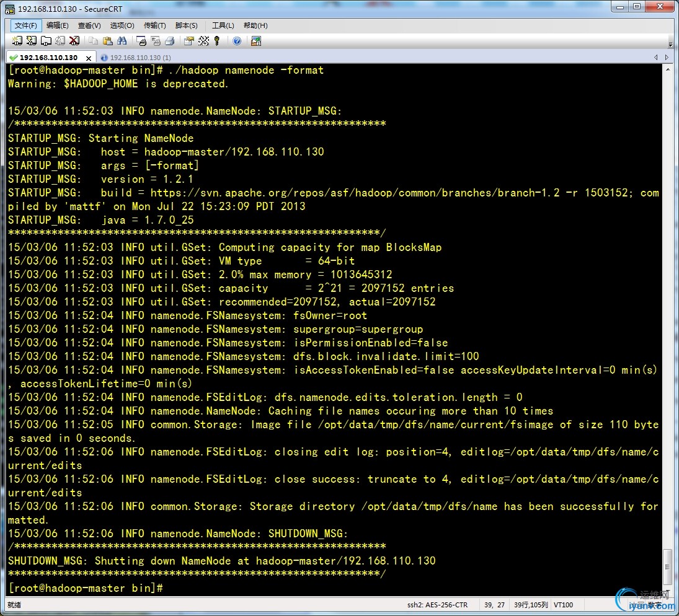Click the dfs.block.invalidate.limit=100 line
The width and height of the screenshot is (679, 616).
243,356
